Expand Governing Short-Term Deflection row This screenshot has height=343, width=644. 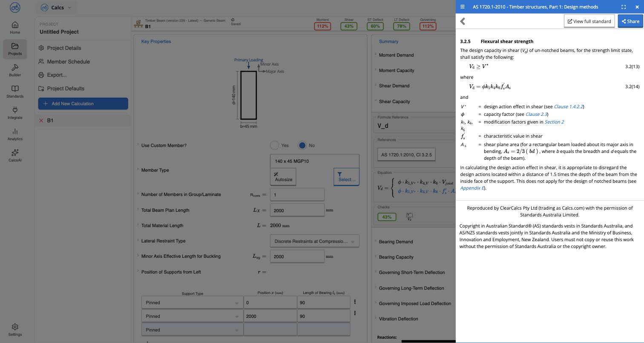point(411,272)
